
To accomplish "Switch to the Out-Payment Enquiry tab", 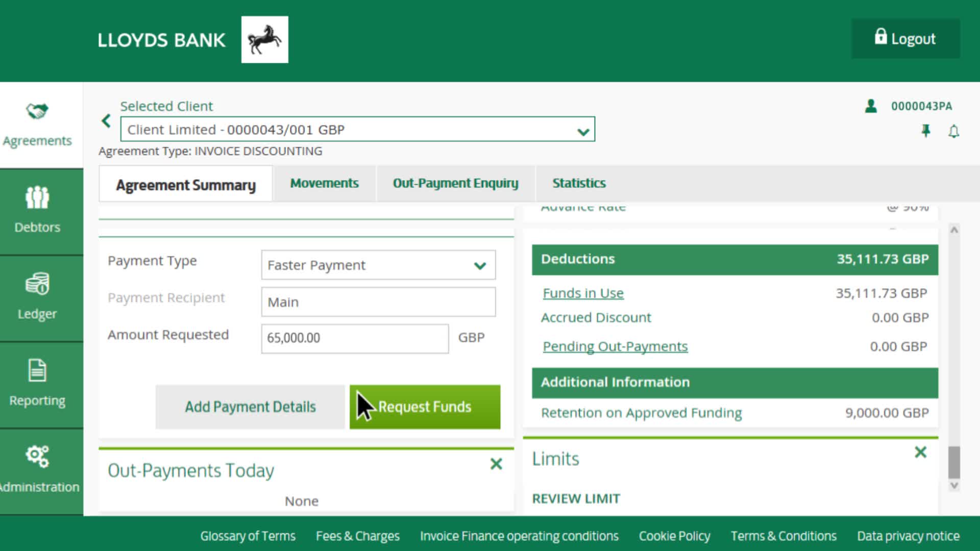I will 455,183.
